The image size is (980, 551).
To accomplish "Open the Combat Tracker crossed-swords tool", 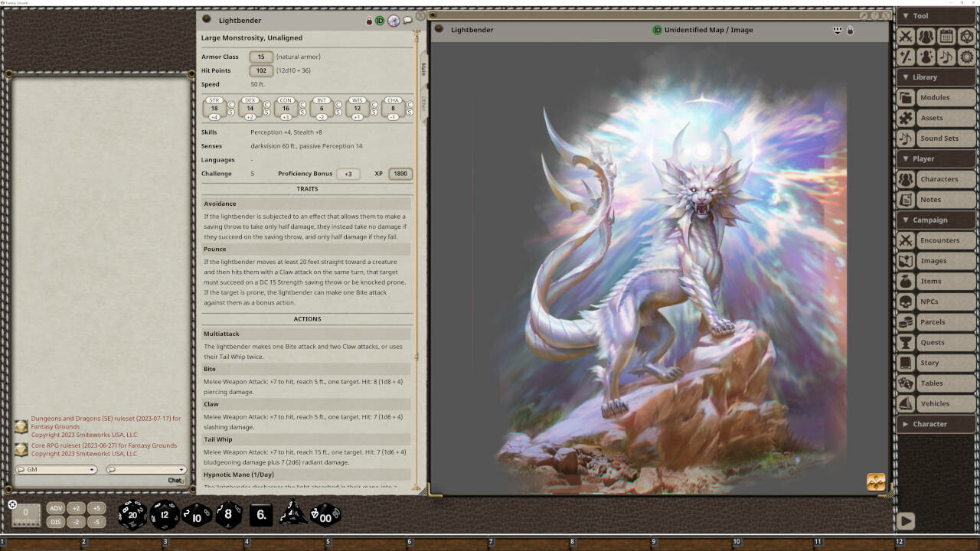I will 906,36.
